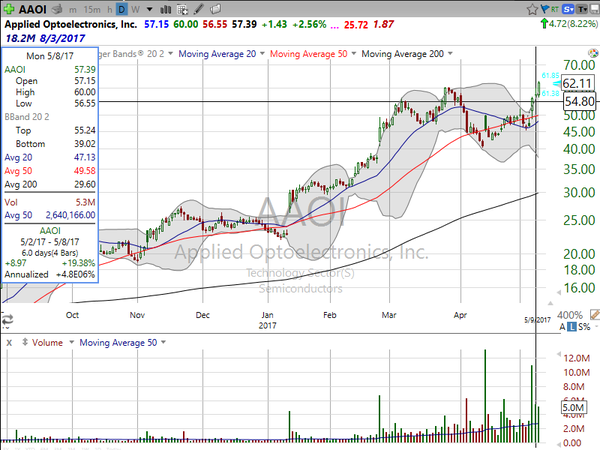Click the star favorite icon
Viewport: 600px width, 450px height.
(532, 9)
